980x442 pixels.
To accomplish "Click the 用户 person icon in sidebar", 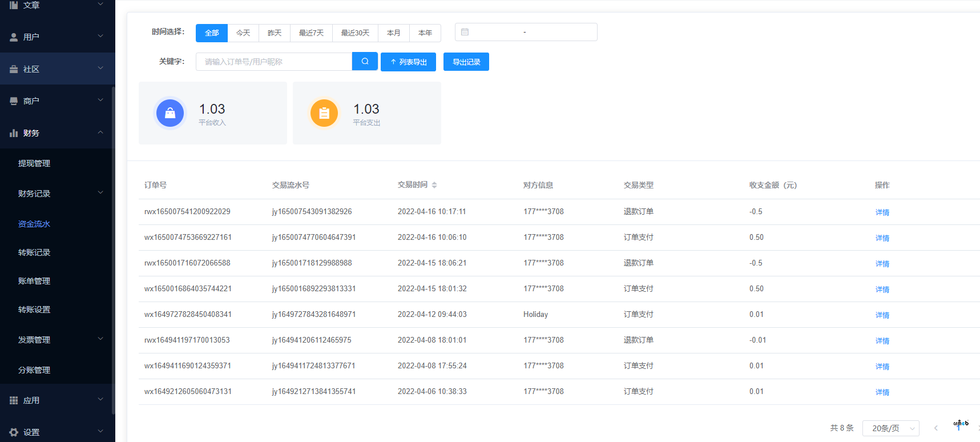I will coord(14,37).
